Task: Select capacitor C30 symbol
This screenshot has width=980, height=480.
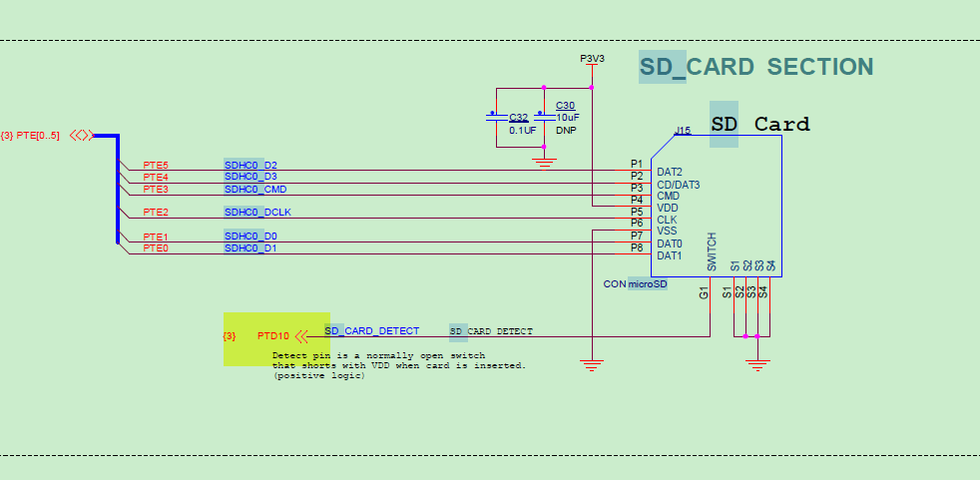Action: point(543,117)
